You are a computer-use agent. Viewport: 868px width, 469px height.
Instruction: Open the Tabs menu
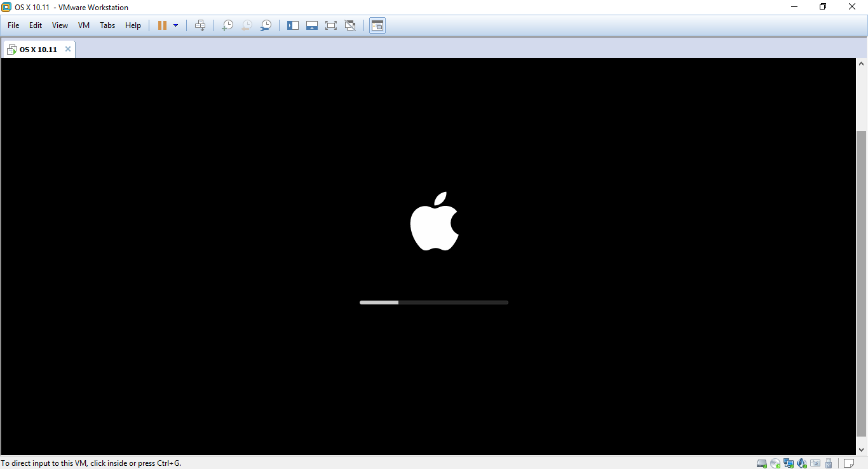click(107, 25)
